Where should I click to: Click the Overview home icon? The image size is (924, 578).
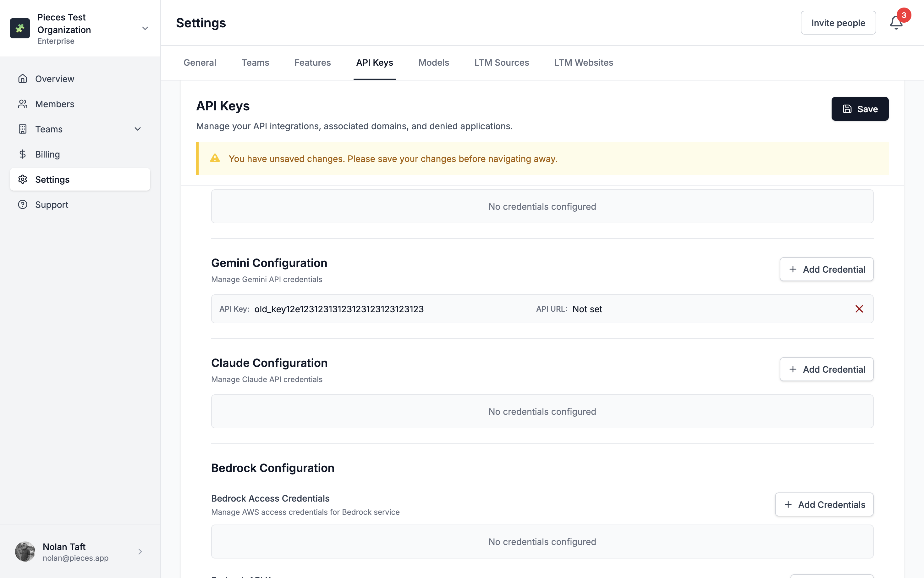[x=23, y=79]
